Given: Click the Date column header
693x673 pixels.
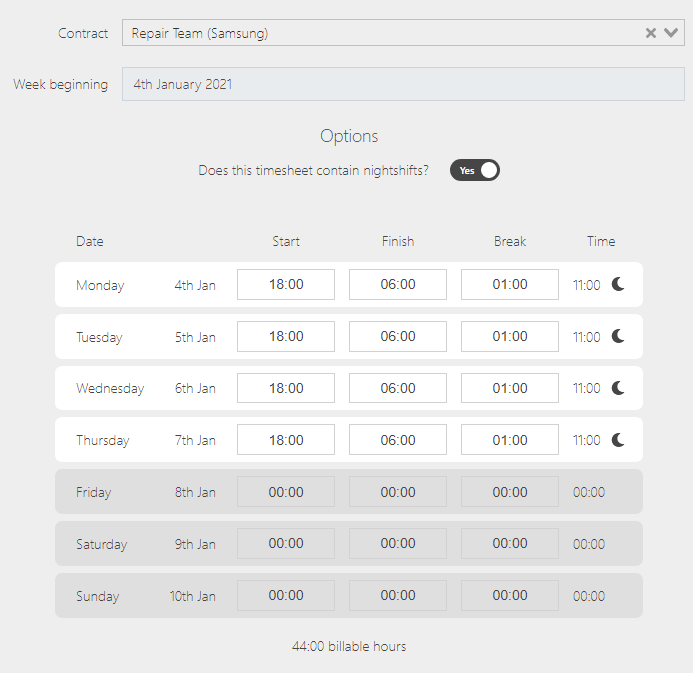Looking at the screenshot, I should [x=90, y=241].
